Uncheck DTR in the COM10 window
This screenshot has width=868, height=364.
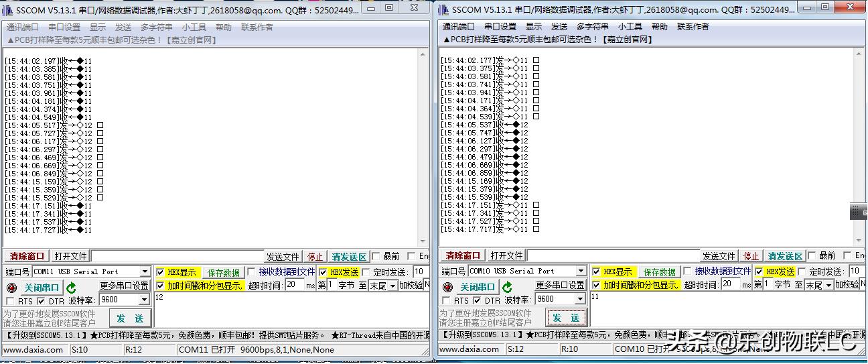click(477, 300)
